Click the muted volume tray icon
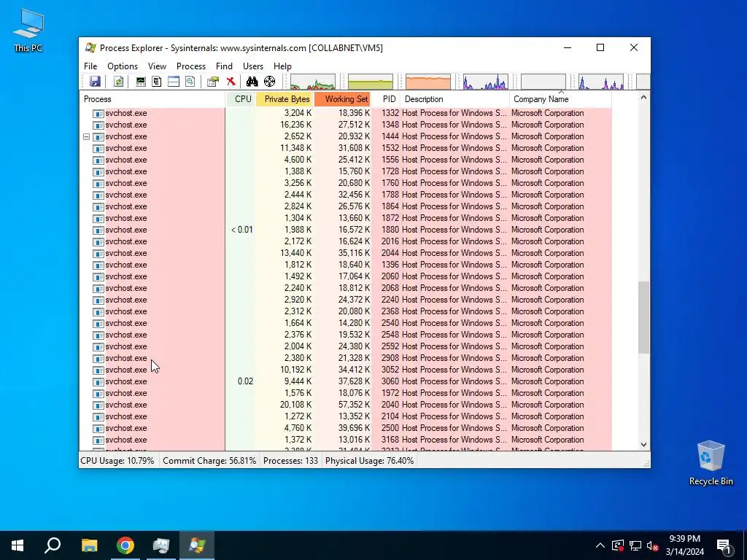The image size is (747, 560). pyautogui.click(x=652, y=545)
